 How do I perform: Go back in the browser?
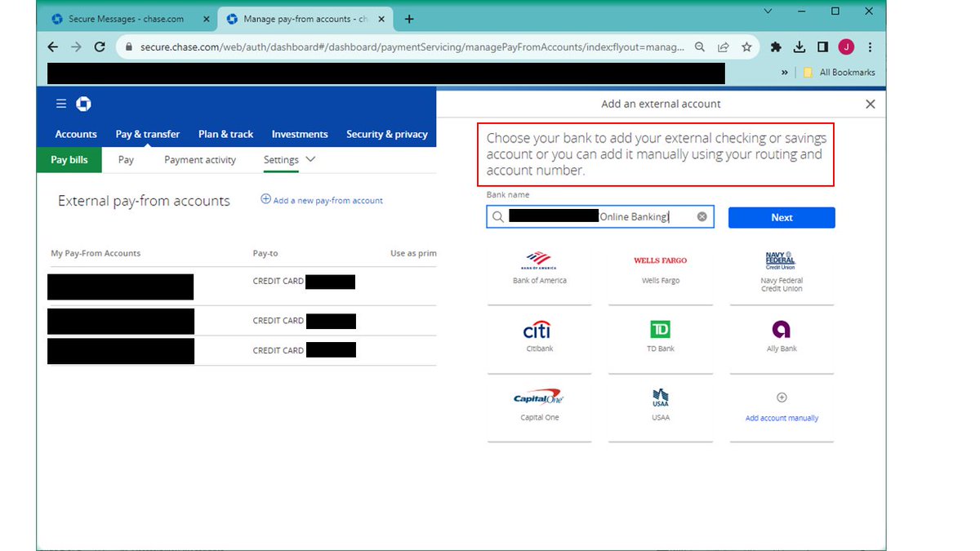tap(53, 47)
